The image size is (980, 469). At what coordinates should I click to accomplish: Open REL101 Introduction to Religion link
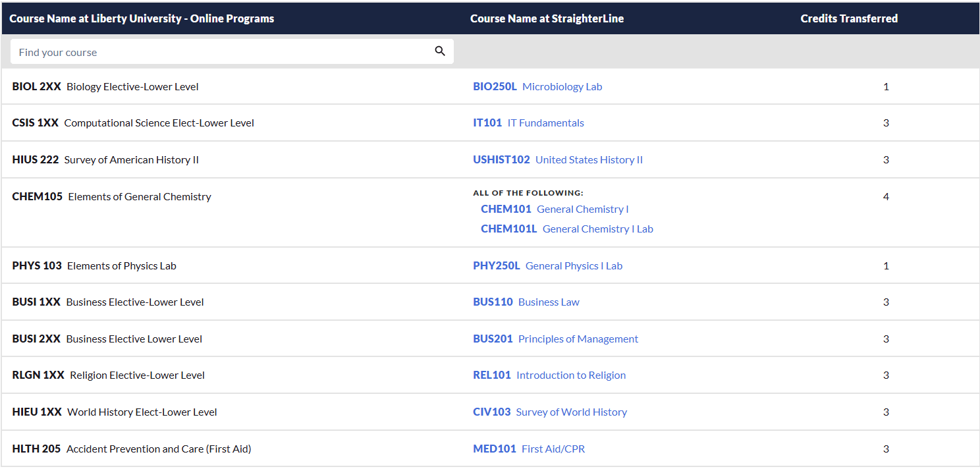tap(549, 375)
